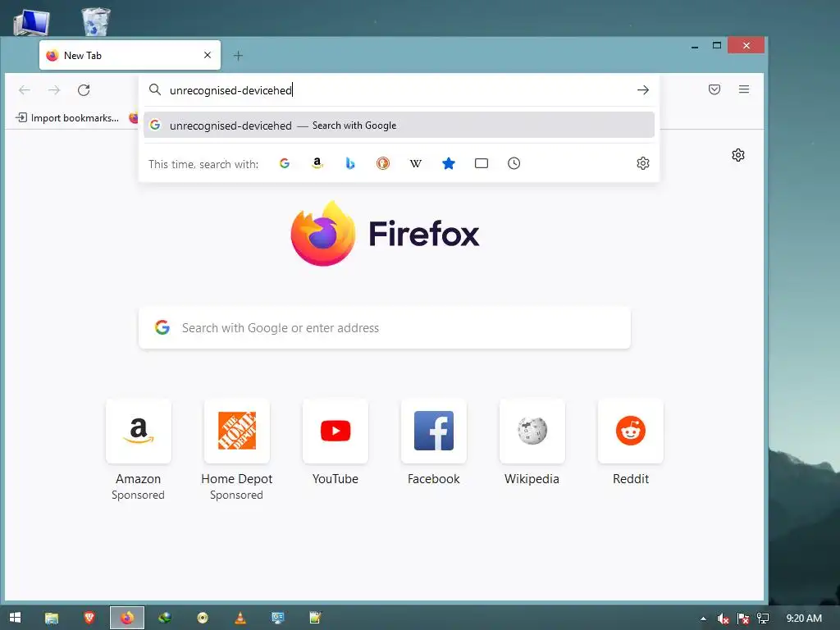The width and height of the screenshot is (840, 630).
Task: Search this time with Bing icon
Action: pos(349,163)
